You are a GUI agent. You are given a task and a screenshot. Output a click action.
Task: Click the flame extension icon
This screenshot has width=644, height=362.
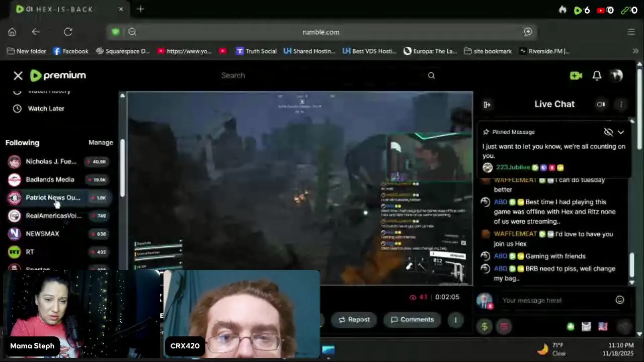[x=562, y=10]
